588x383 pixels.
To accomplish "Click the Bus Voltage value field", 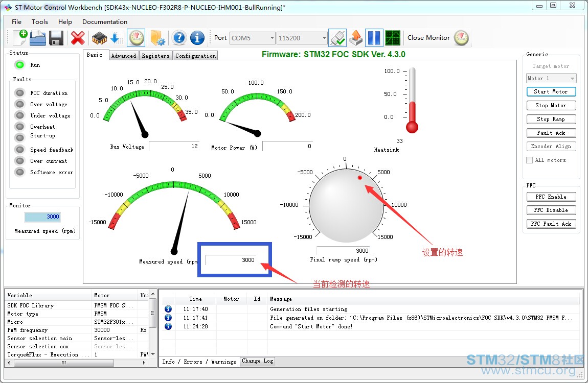I will click(174, 146).
